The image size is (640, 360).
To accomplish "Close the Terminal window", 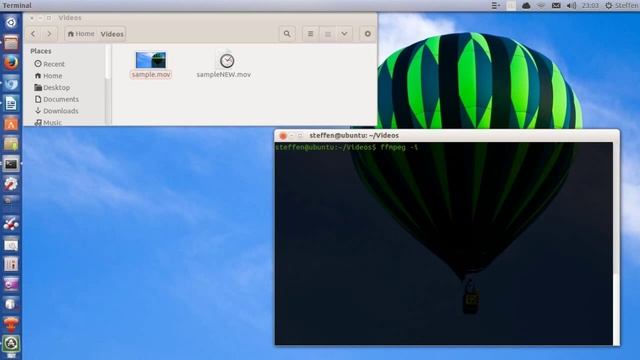I will [283, 136].
